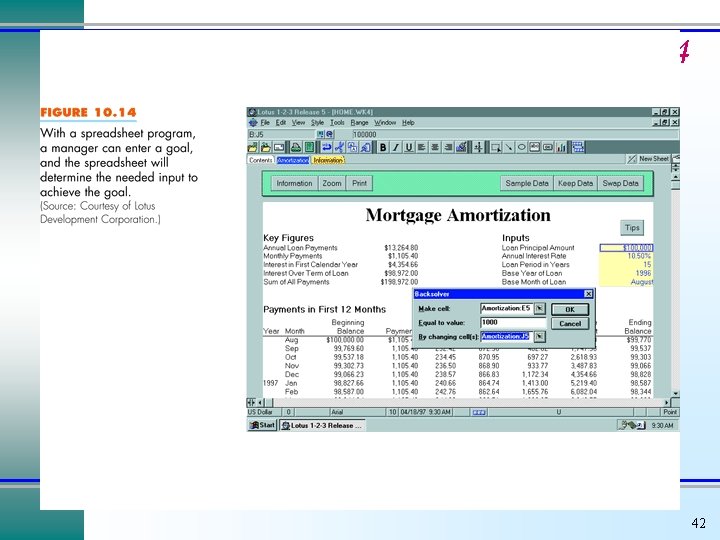Click the By changing cell(s) field
Viewport: 720px width, 540px height.
(506, 337)
